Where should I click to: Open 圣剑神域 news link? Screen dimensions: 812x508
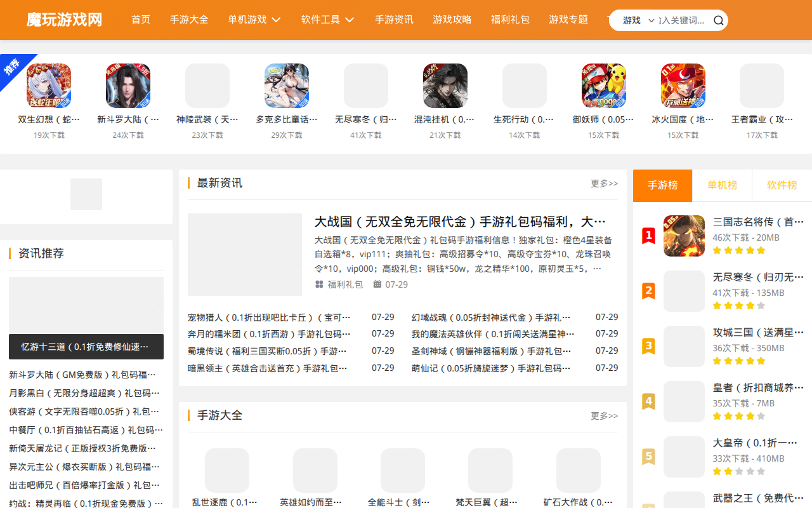point(491,351)
